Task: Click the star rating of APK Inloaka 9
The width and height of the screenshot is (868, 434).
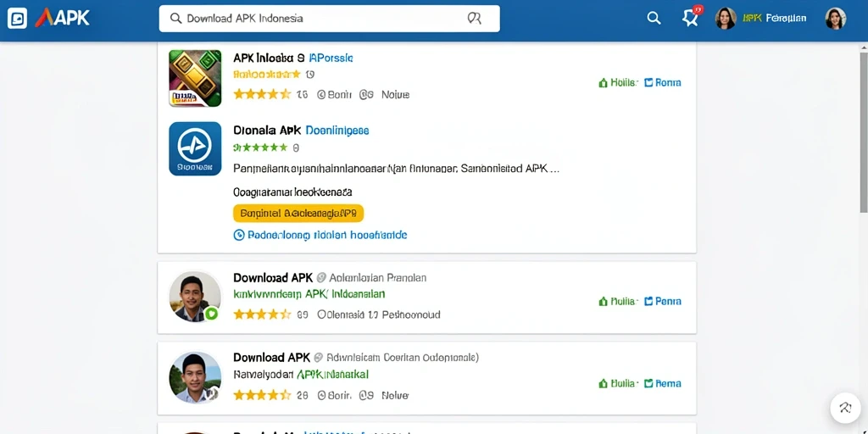Action: tap(262, 94)
